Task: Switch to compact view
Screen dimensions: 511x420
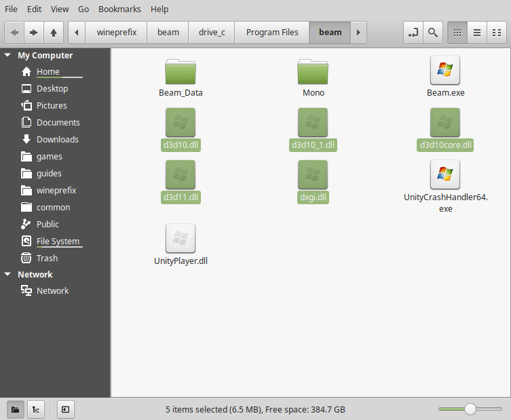Action: (497, 33)
